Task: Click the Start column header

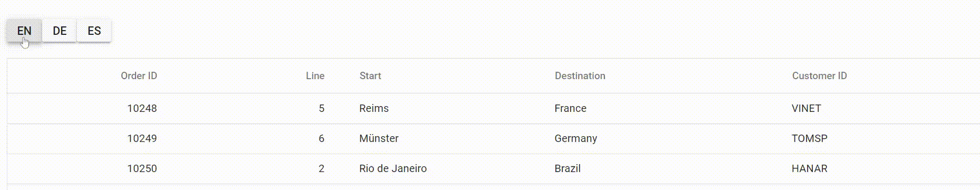Action: tap(370, 75)
